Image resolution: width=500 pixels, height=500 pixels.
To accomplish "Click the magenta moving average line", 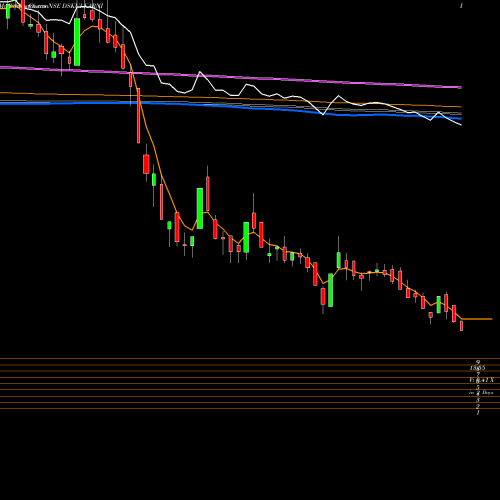I will 231,77.
